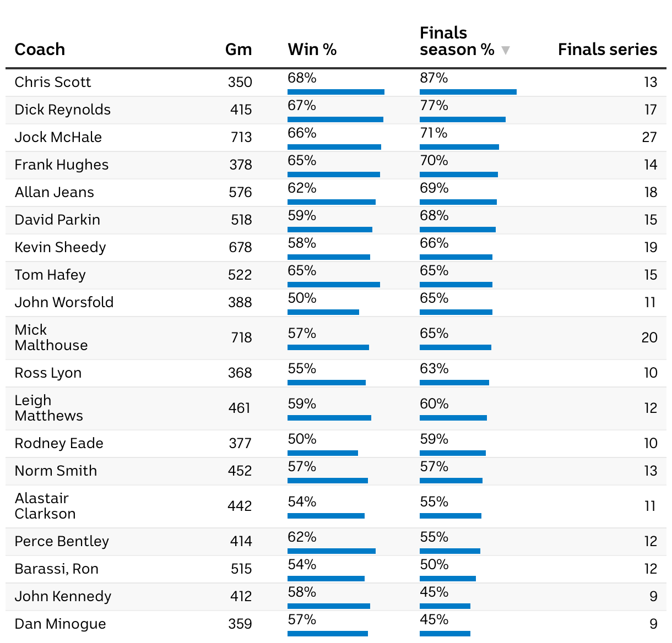Sort table by Coach column header

click(x=40, y=50)
